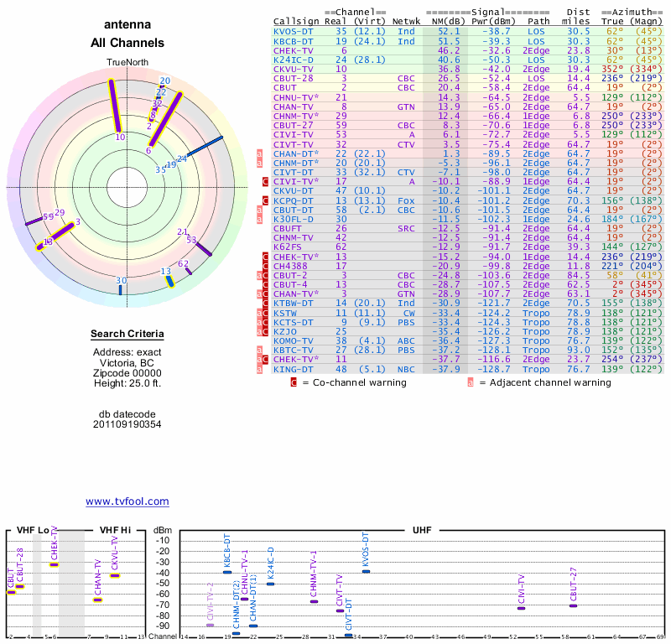
Task: Click the CBUFT callsign
Action: 288,228
